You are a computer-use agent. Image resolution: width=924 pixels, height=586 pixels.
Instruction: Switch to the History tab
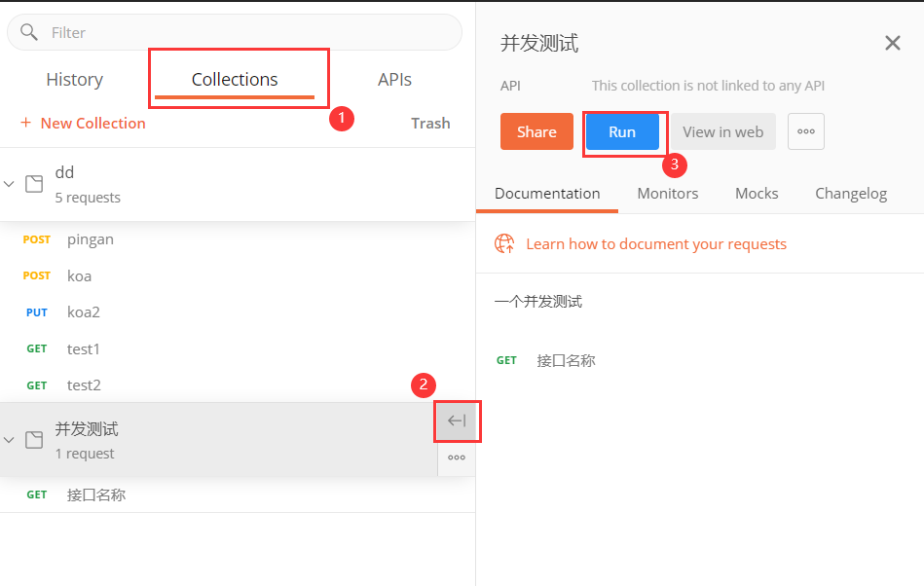75,80
